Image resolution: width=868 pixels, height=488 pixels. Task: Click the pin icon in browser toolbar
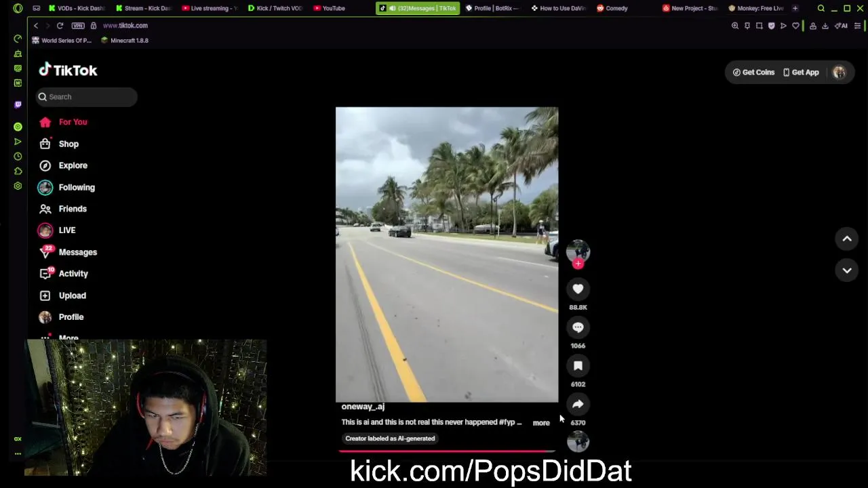coord(747,26)
